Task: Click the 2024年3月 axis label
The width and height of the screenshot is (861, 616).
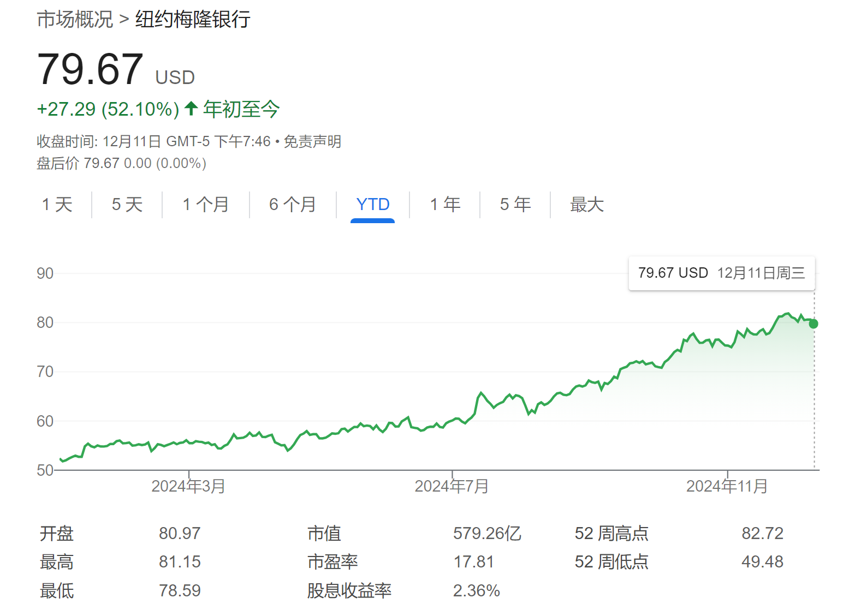Action: (188, 486)
